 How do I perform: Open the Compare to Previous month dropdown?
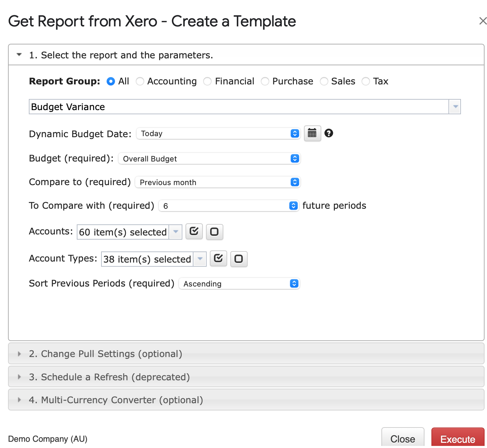pyautogui.click(x=218, y=182)
